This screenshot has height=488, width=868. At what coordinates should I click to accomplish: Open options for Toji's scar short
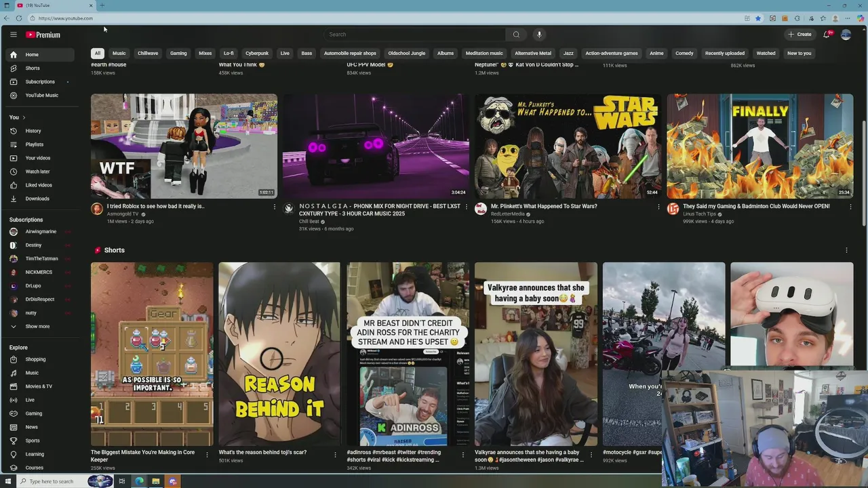(335, 454)
